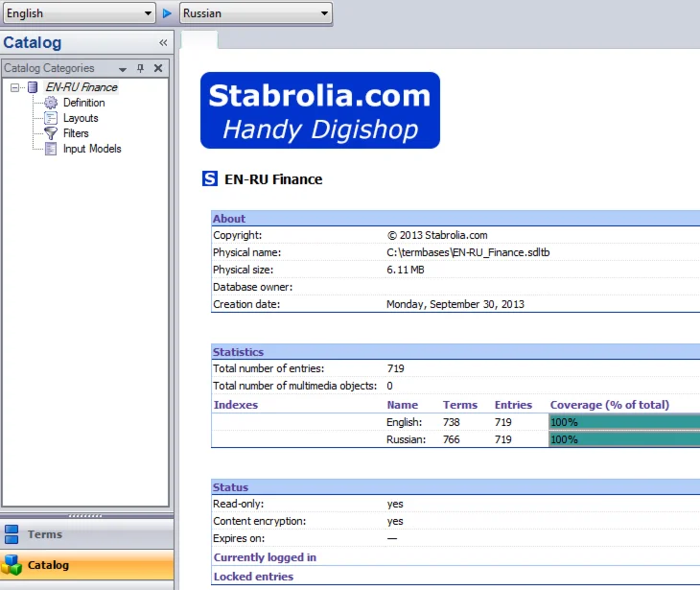700x590 pixels.
Task: Open Catalog Categories panel options dropdown arrow
Action: [123, 69]
